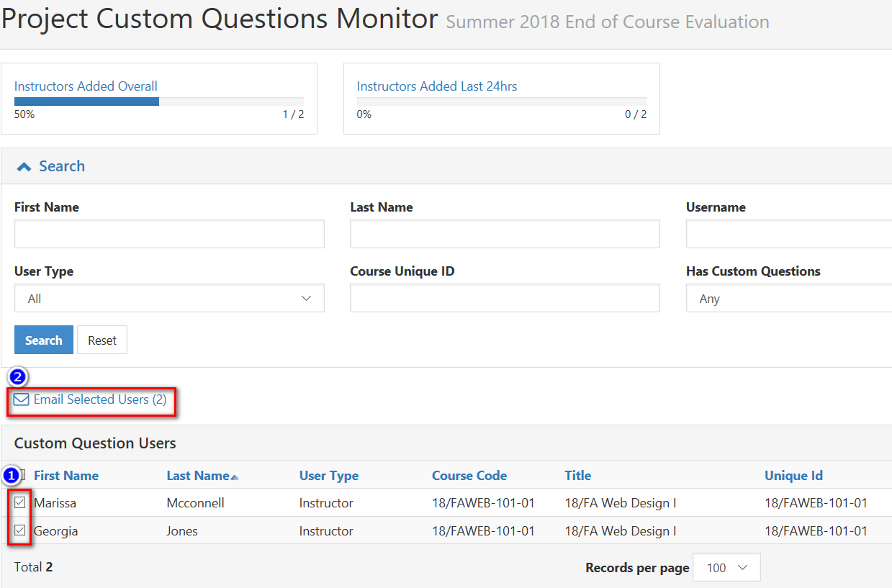Open the Records per page dropdown

coord(726,567)
